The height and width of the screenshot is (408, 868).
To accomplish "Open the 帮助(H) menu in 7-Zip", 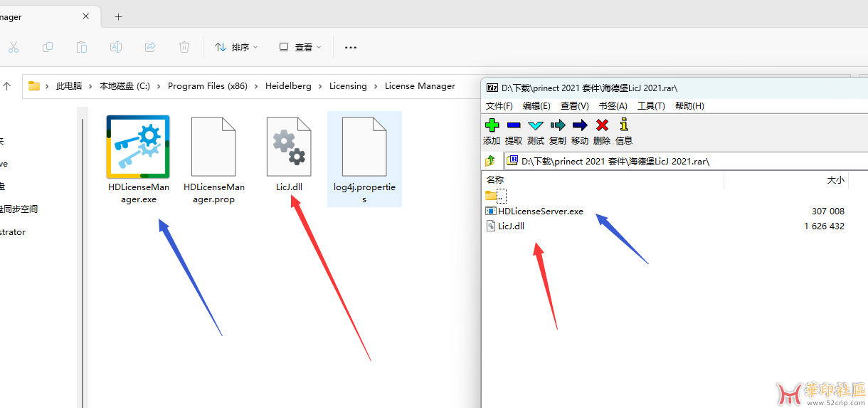I will (689, 105).
